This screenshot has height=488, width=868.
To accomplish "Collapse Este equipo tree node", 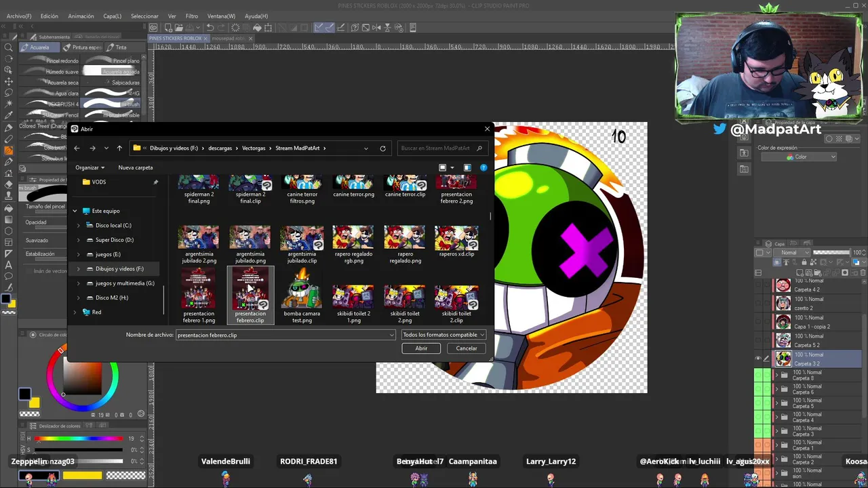I will point(75,211).
